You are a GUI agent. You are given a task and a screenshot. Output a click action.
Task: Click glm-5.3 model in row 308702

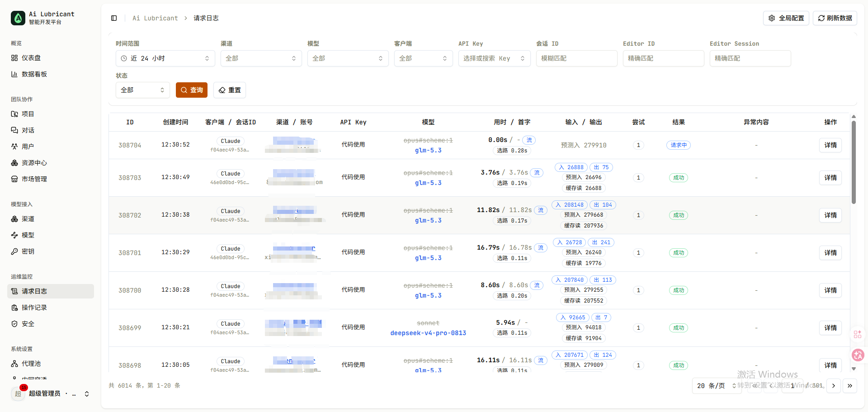click(428, 220)
